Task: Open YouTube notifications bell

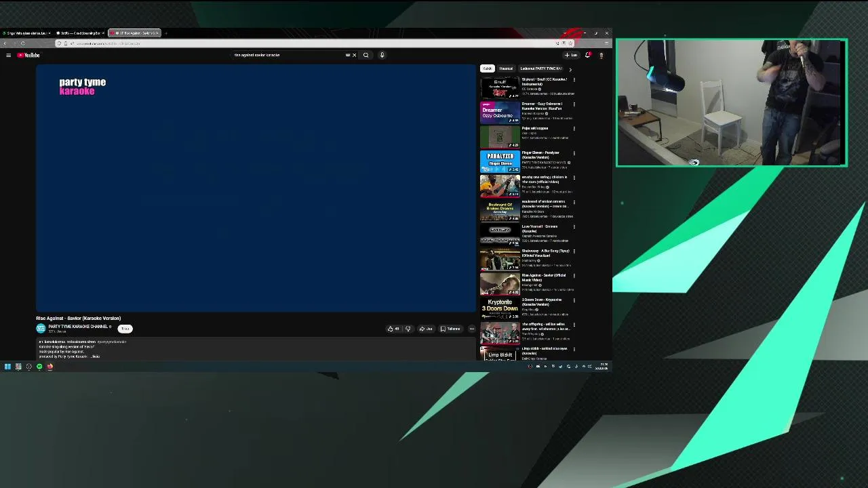Action: click(588, 55)
